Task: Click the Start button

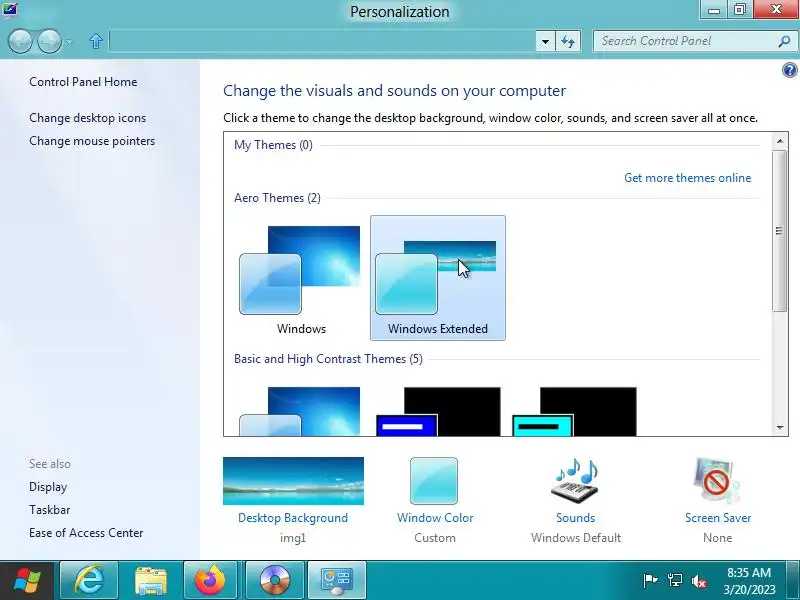Action: (27, 581)
